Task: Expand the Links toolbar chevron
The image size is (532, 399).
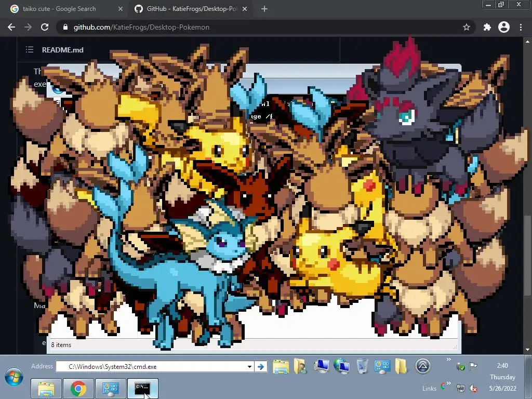Action: click(x=448, y=383)
